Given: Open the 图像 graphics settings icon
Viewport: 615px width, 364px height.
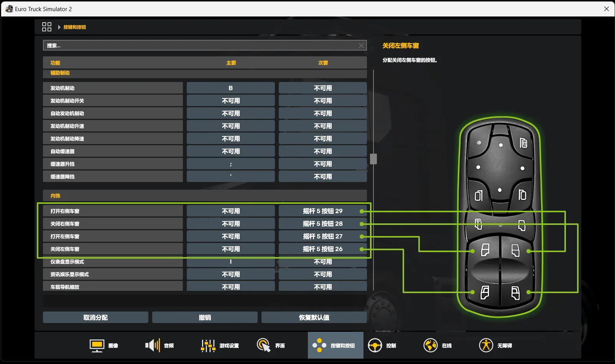Looking at the screenshot, I should tap(97, 345).
